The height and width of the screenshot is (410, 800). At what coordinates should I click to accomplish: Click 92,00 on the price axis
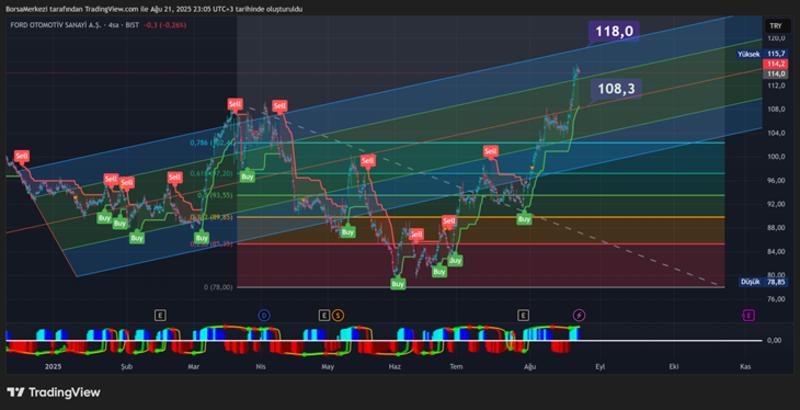776,204
